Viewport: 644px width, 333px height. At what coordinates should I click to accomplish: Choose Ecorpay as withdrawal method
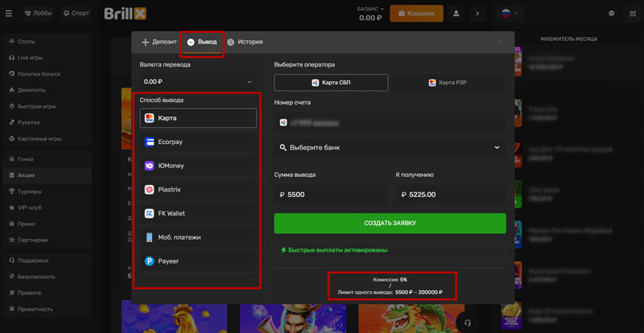(x=199, y=142)
